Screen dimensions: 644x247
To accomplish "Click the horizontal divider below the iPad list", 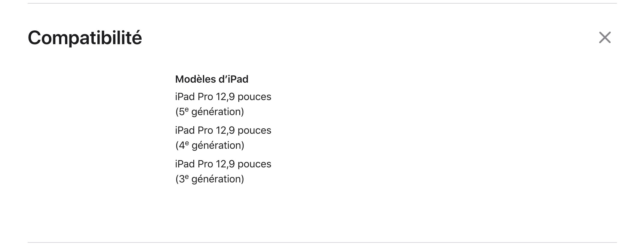I will tap(322, 242).
